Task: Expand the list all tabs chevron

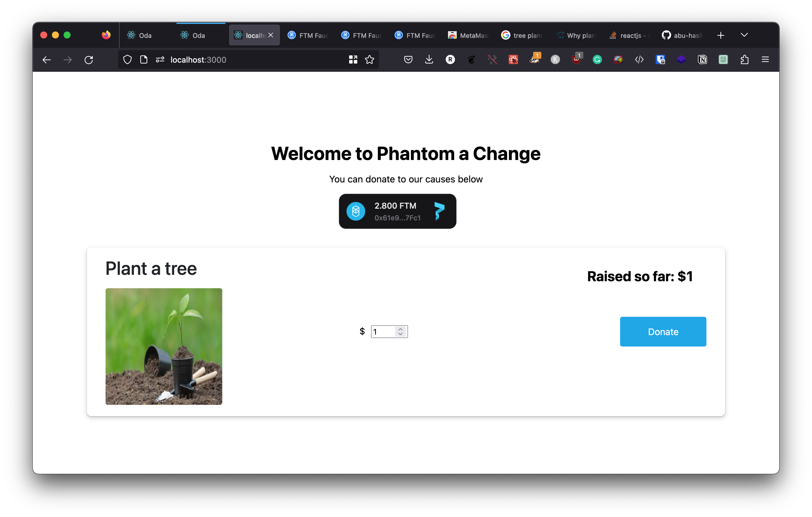Action: [x=744, y=35]
